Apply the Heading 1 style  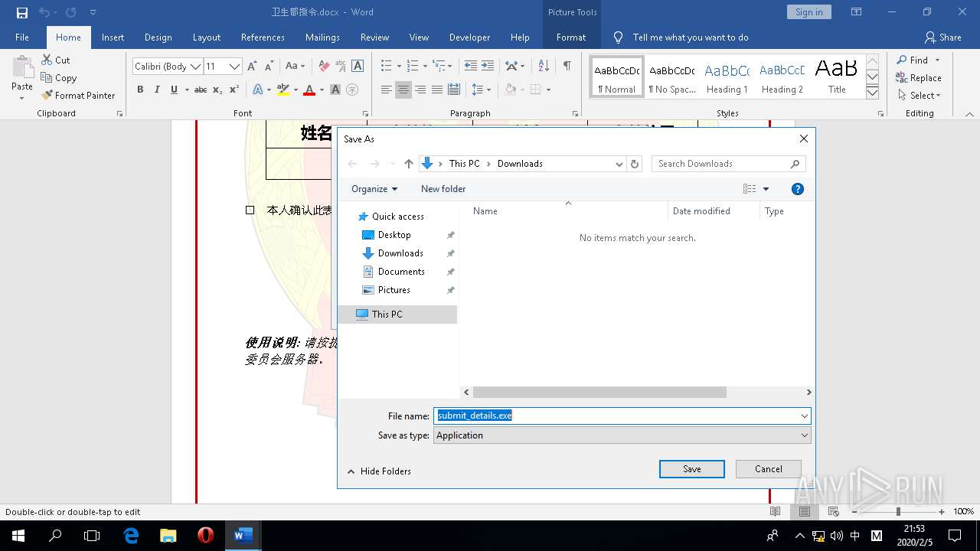[727, 77]
